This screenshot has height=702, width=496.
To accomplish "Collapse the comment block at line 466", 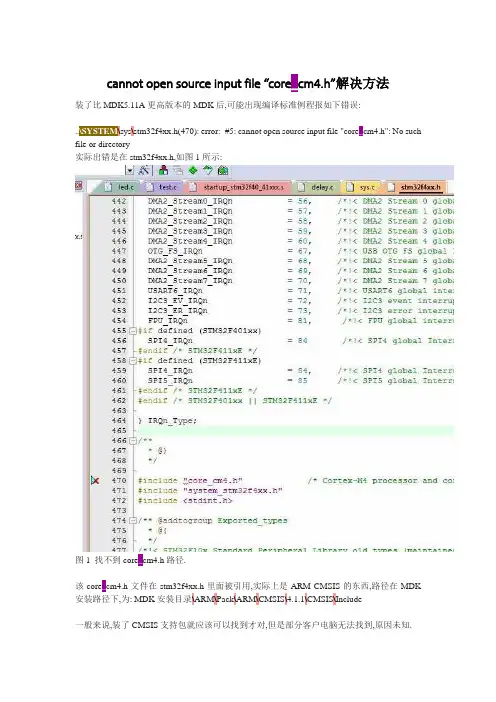I will 133,441.
